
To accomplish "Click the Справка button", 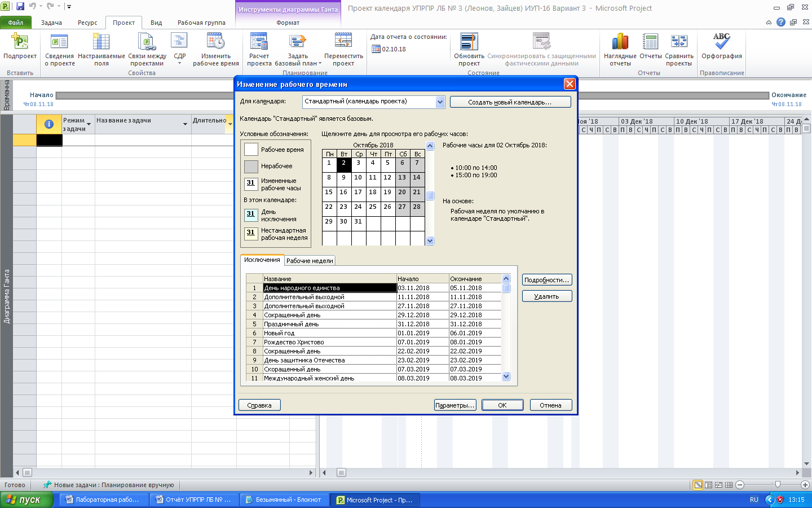I will [259, 405].
